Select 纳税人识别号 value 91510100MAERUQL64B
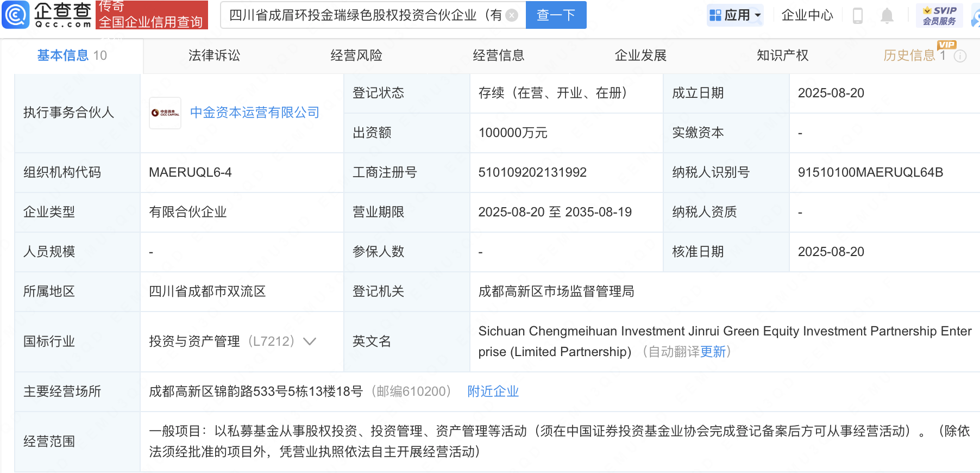Screen dimensions: 980x473 870,172
